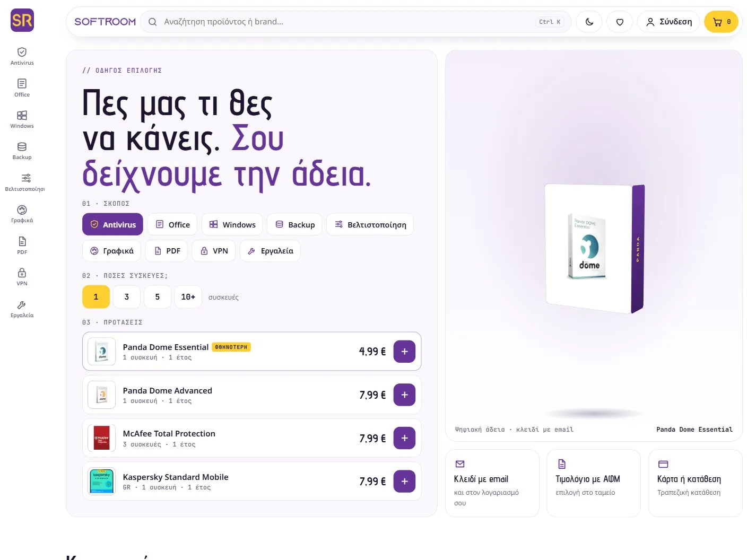Toggle dark mode moon icon
Viewport: 747px width, 560px height.
coord(589,22)
